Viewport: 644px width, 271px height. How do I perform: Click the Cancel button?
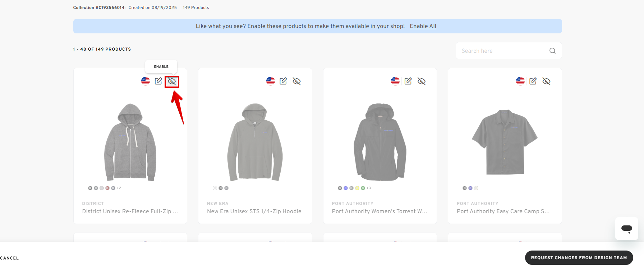point(9,258)
